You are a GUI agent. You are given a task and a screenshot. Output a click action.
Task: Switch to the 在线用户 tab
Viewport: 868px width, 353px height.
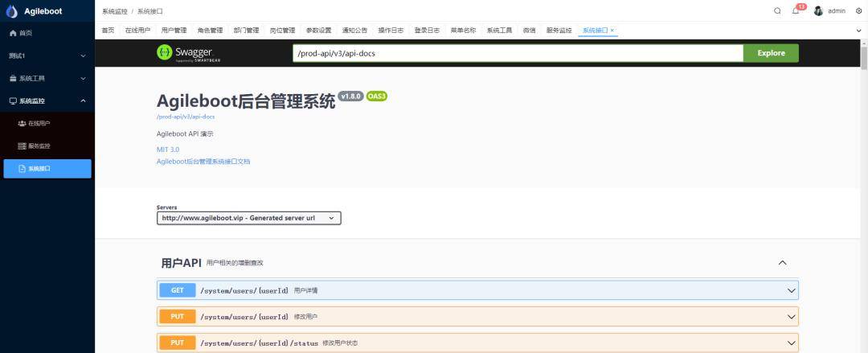(x=137, y=31)
